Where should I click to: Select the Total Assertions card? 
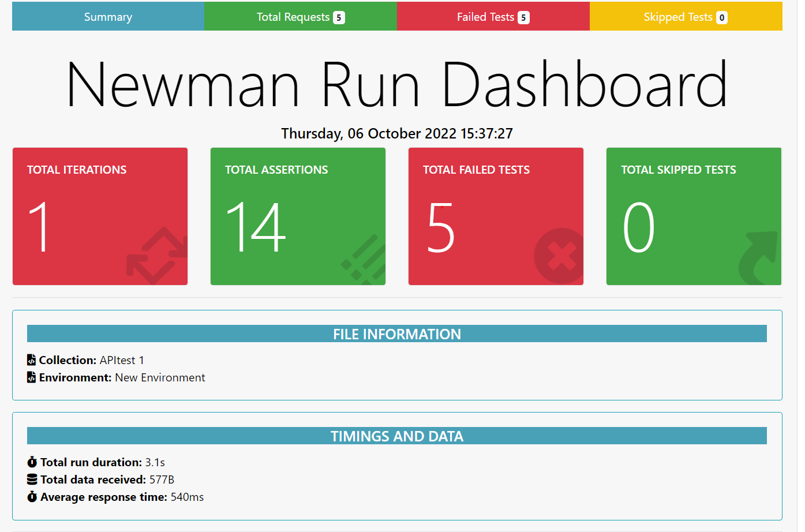click(298, 216)
